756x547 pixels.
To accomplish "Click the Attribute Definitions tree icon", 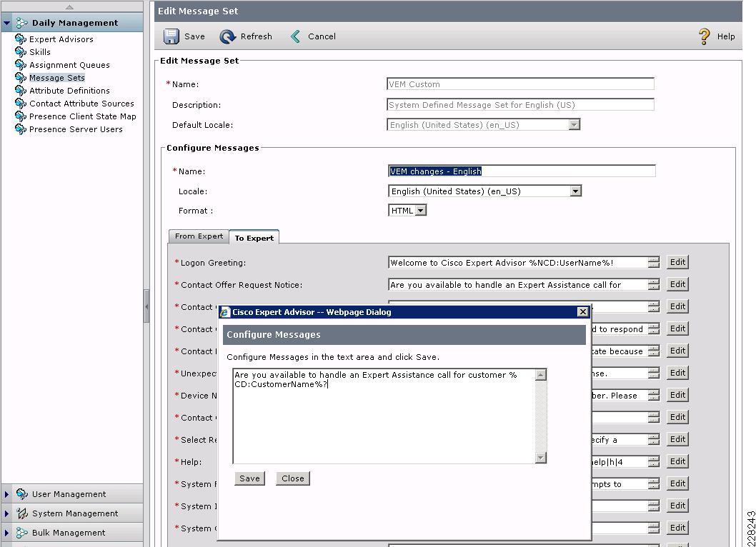I will click(21, 91).
